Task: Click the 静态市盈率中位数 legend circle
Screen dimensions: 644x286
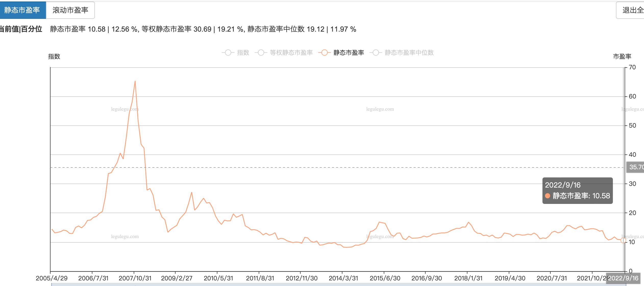Action: point(376,53)
